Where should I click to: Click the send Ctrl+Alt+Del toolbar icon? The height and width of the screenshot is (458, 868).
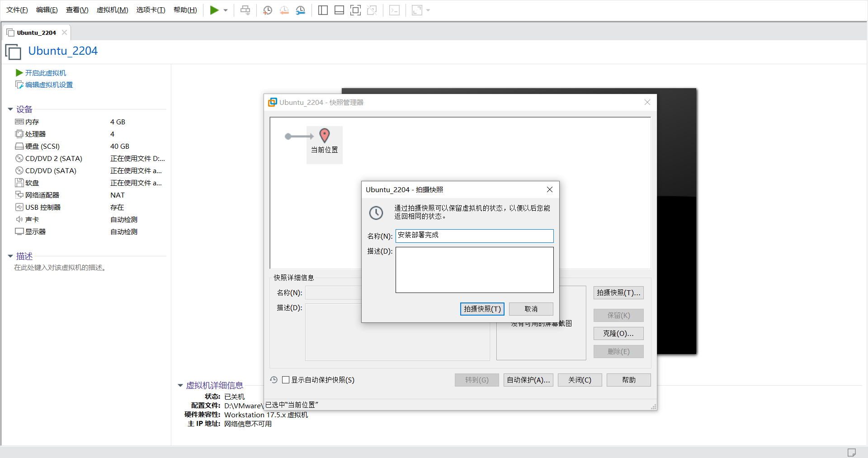(245, 10)
